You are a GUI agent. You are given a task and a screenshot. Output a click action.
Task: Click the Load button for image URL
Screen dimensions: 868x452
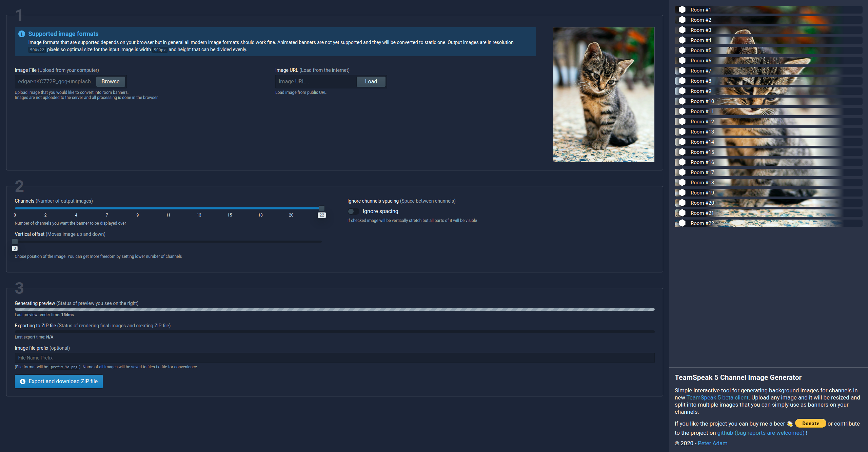pyautogui.click(x=371, y=82)
